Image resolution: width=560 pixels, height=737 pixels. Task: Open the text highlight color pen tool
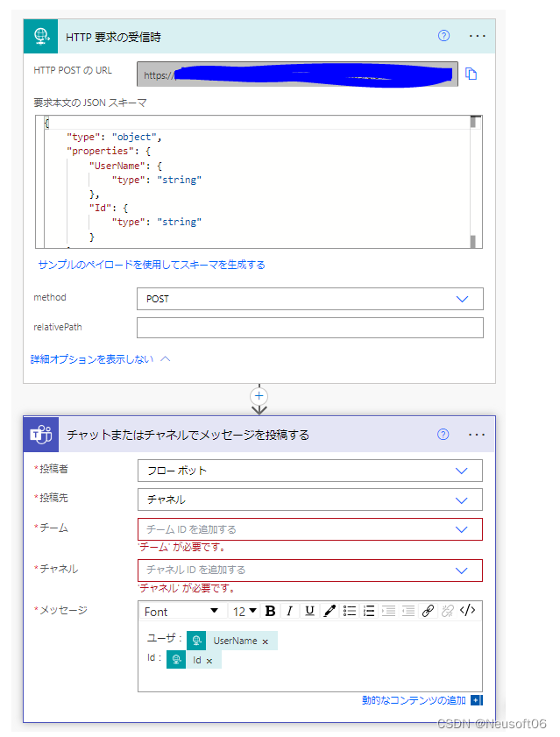click(330, 611)
